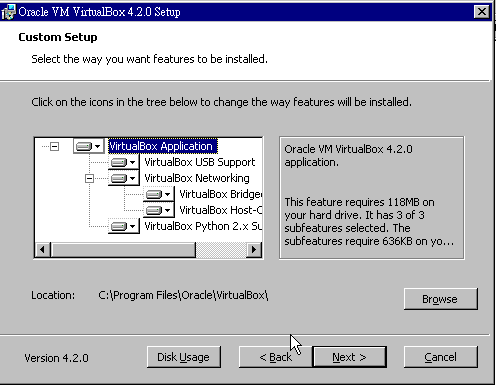Click the VirtualBox installer title bar icon

(8, 12)
